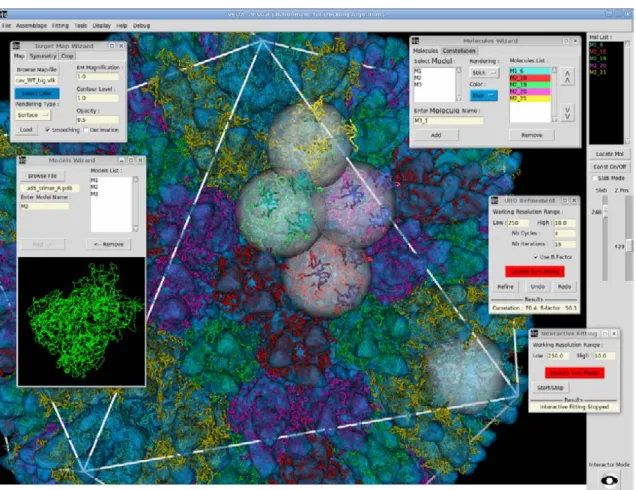Toggle the Smoothing checkbox

48,130
